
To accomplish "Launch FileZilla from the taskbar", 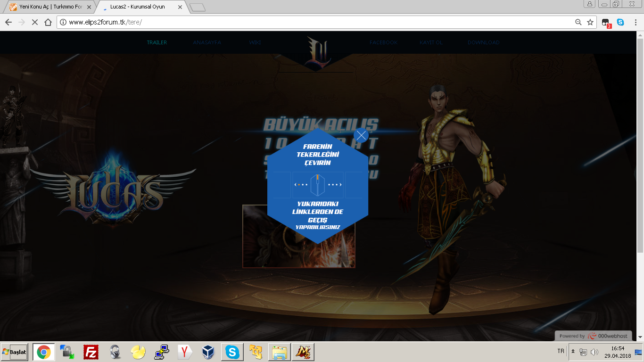I will click(91, 352).
